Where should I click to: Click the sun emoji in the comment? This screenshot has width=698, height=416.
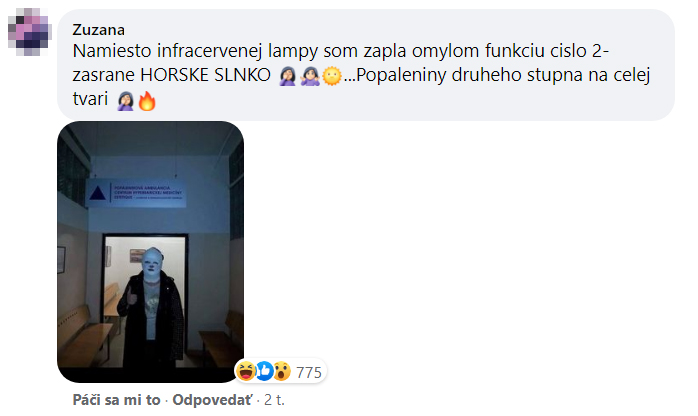pyautogui.click(x=332, y=76)
